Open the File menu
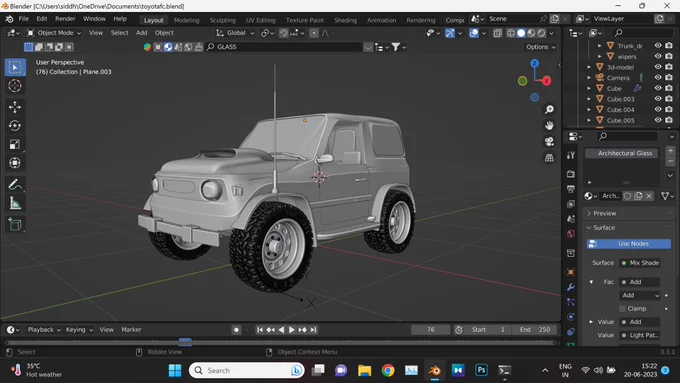 (x=23, y=19)
